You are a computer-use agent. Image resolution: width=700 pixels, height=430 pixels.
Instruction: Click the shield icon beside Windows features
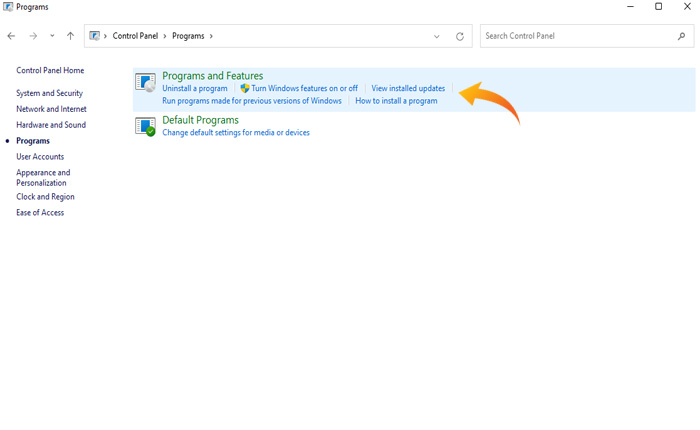click(x=245, y=89)
